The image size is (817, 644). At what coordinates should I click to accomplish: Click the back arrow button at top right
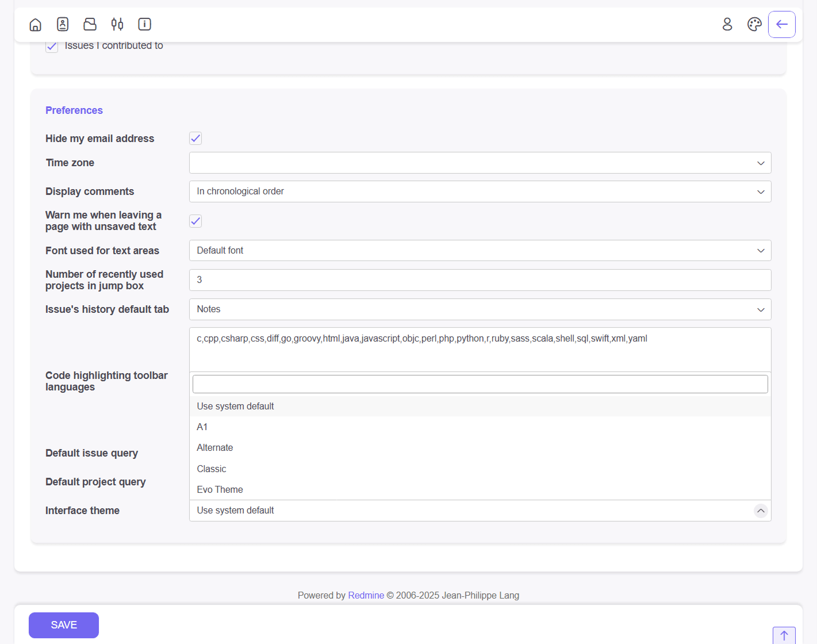781,24
